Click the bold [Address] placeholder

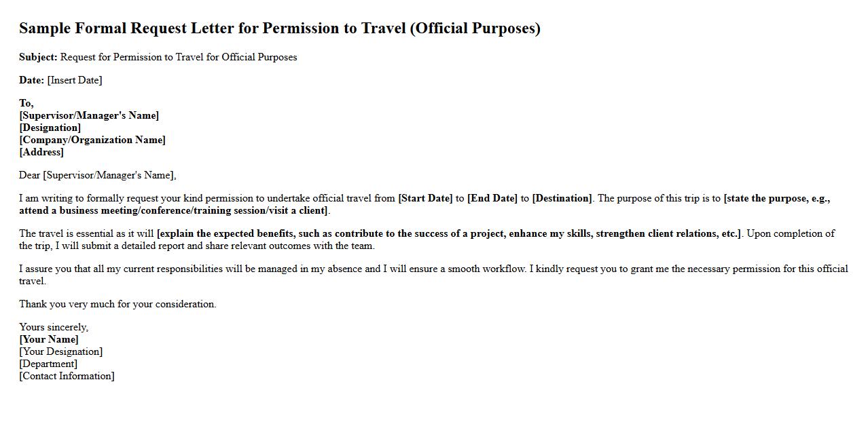tap(41, 152)
